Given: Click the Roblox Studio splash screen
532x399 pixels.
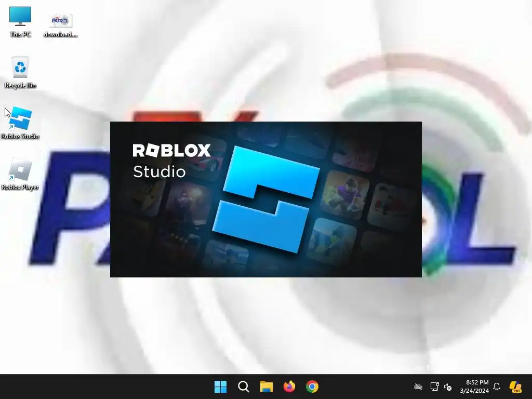Looking at the screenshot, I should pos(266,199).
